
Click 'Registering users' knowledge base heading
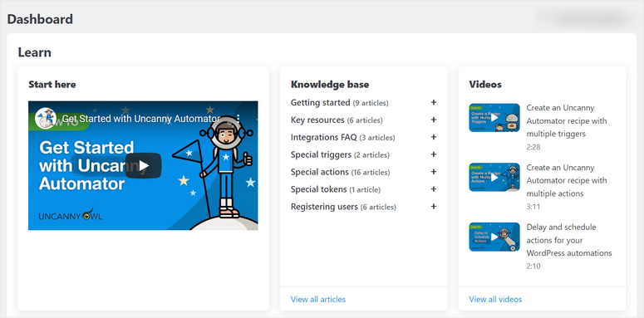[x=324, y=207]
